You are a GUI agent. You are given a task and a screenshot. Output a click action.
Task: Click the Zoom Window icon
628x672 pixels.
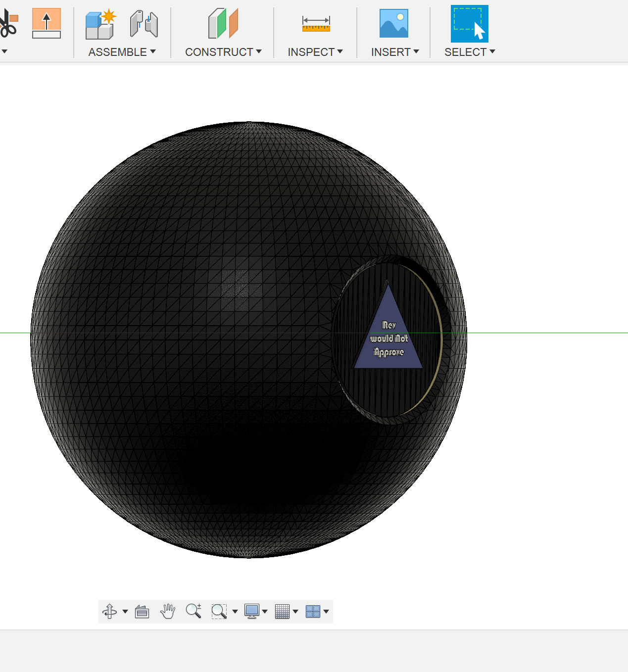click(x=219, y=612)
